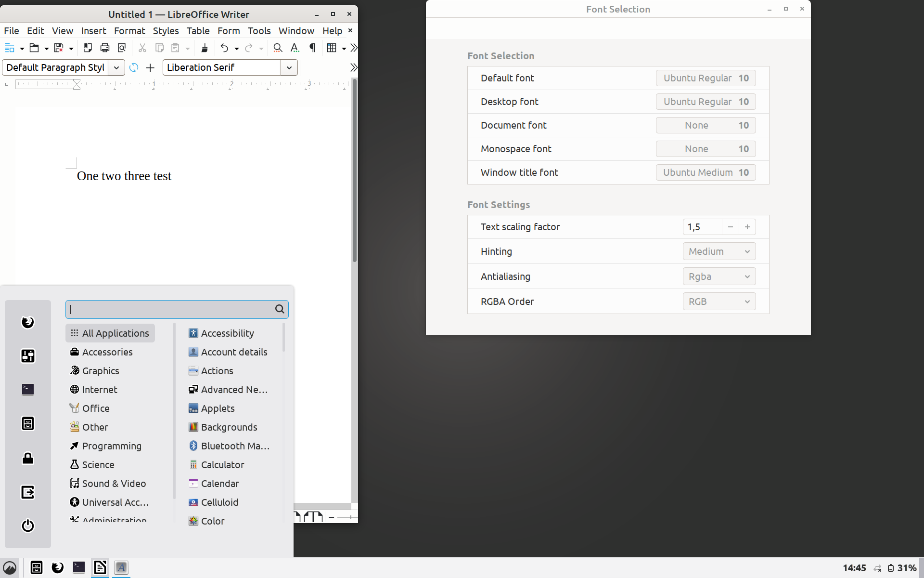924x578 pixels.
Task: Open the File menu in Writer
Action: pyautogui.click(x=12, y=31)
